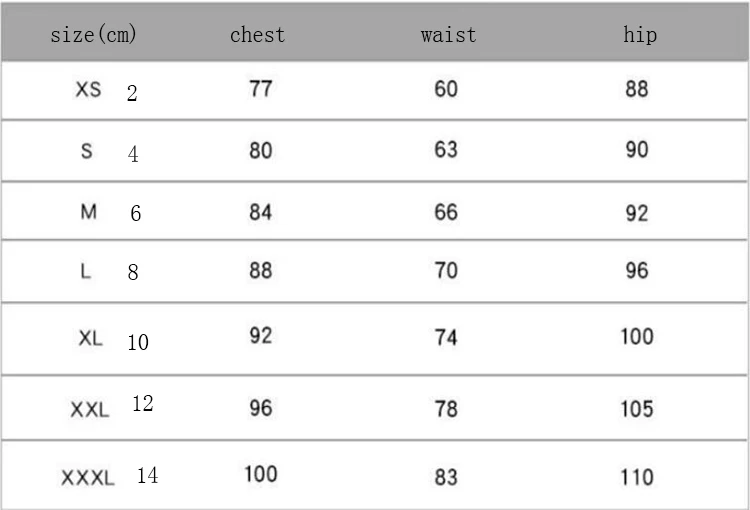This screenshot has height=510, width=750.
Task: Click hip value 92 in M row
Action: [x=637, y=213]
